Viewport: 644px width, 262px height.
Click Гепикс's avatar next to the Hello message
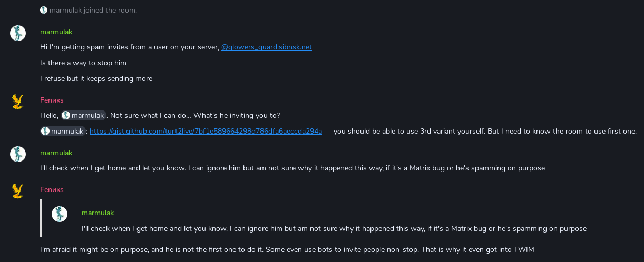[18, 102]
